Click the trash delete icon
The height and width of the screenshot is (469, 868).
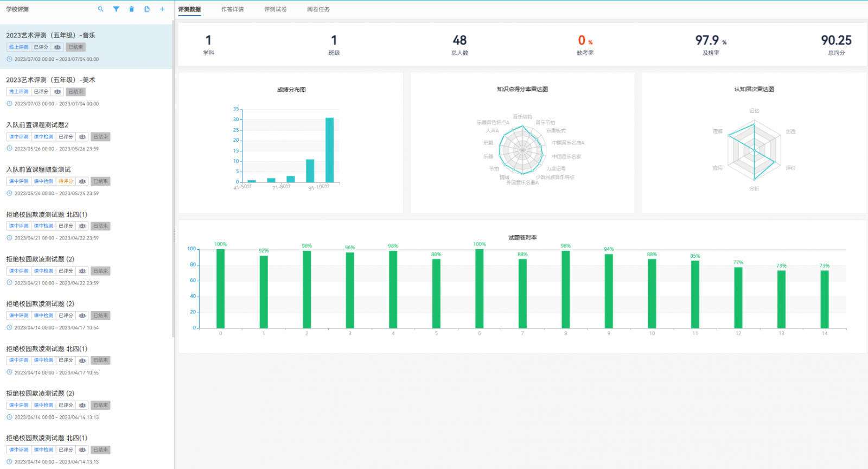(131, 9)
